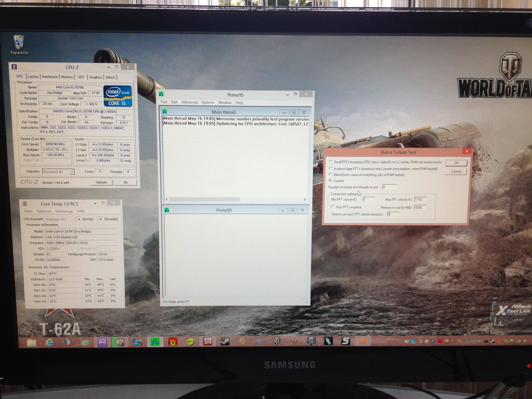Image resolution: width=532 pixels, height=399 pixels.
Task: Click World of Tanks taskbar icon
Action: pos(277,341)
